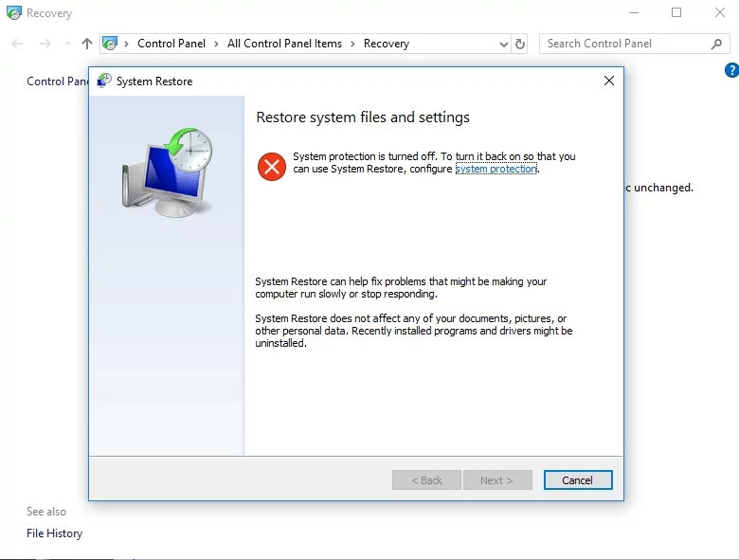Image resolution: width=739 pixels, height=560 pixels.
Task: Select All Control Panel Items breadcrumb
Action: click(x=284, y=44)
